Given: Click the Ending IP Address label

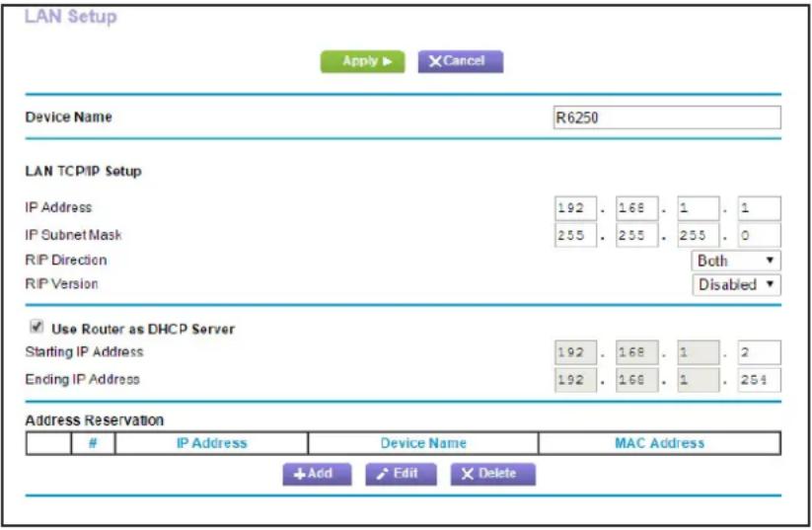Looking at the screenshot, I should 82,380.
